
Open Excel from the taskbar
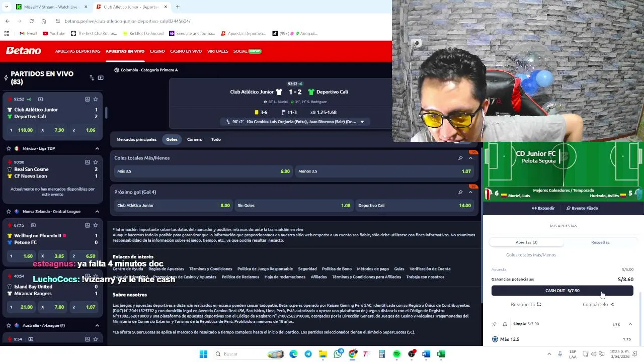[441, 354]
